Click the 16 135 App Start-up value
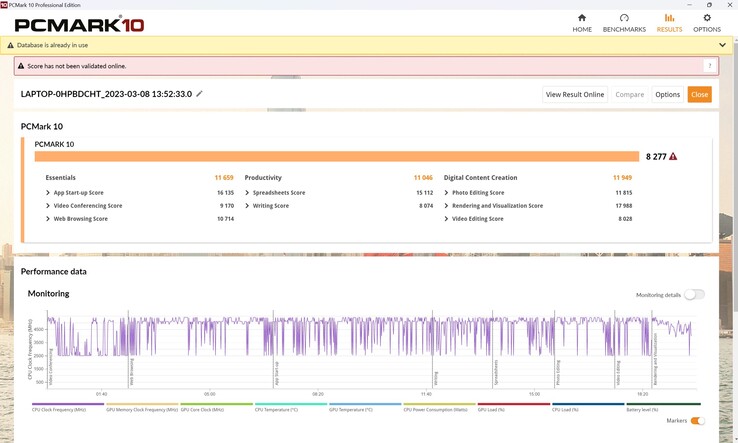 (225, 193)
